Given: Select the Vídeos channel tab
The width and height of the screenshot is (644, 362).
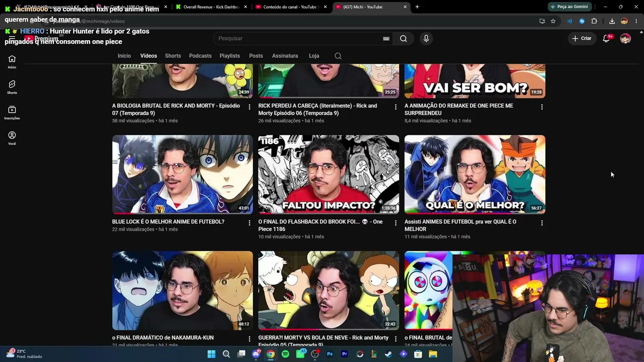Looking at the screenshot, I should (148, 56).
